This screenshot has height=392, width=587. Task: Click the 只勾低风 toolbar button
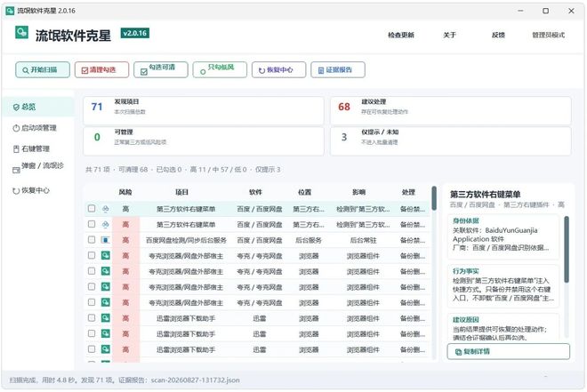tap(220, 70)
